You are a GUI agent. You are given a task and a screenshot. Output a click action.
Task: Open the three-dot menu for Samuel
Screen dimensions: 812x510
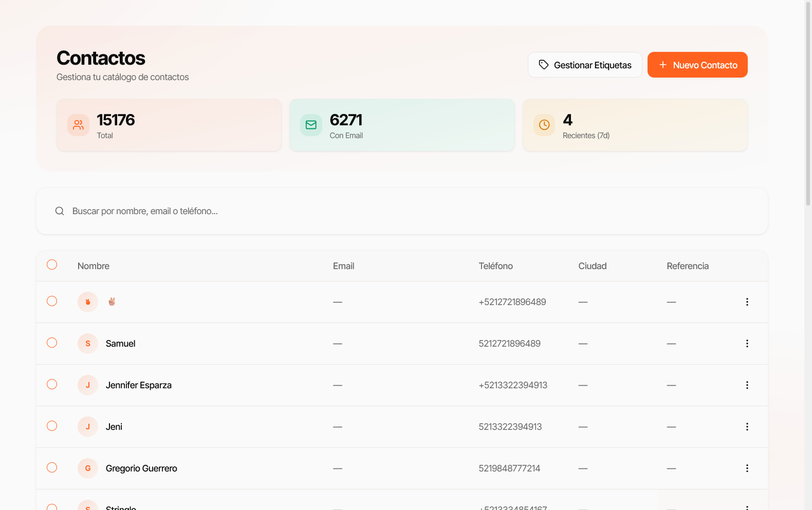[747, 344]
